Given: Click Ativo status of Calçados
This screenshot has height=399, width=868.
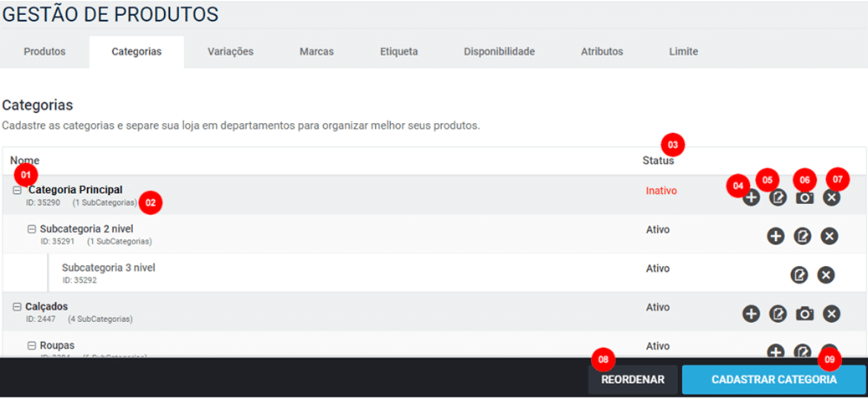Looking at the screenshot, I should 658,307.
